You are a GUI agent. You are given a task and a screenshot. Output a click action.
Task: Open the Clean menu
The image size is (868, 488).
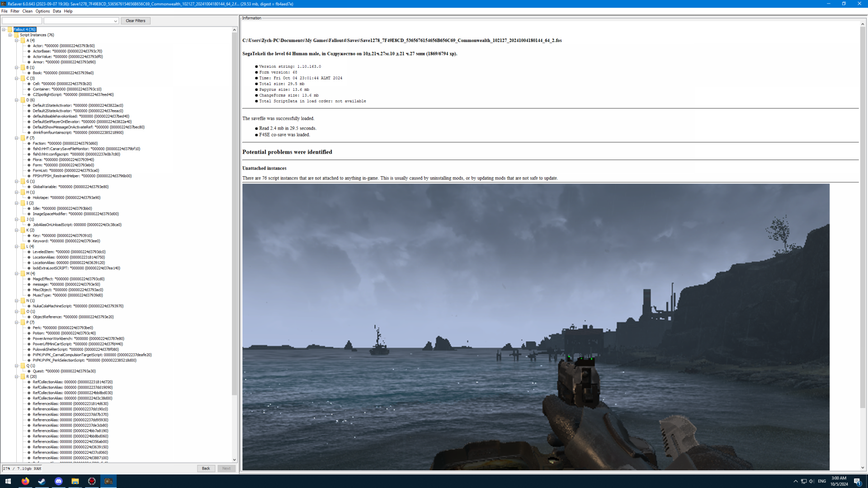pyautogui.click(x=27, y=11)
